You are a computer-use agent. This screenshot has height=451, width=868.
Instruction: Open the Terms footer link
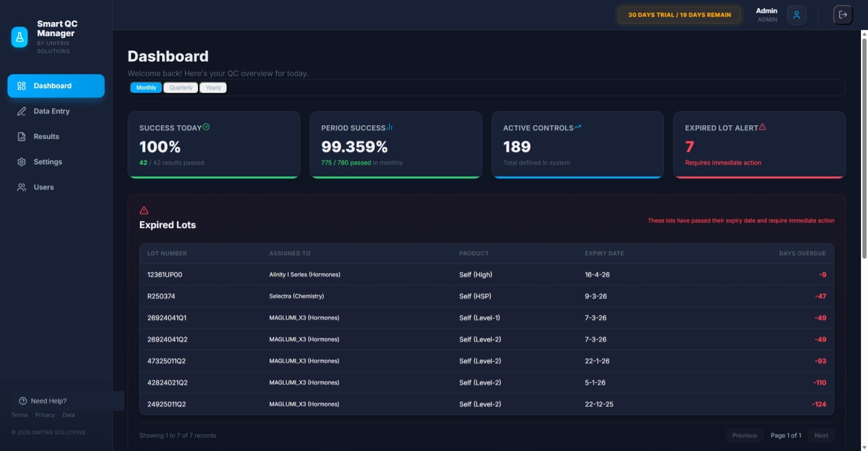point(20,415)
